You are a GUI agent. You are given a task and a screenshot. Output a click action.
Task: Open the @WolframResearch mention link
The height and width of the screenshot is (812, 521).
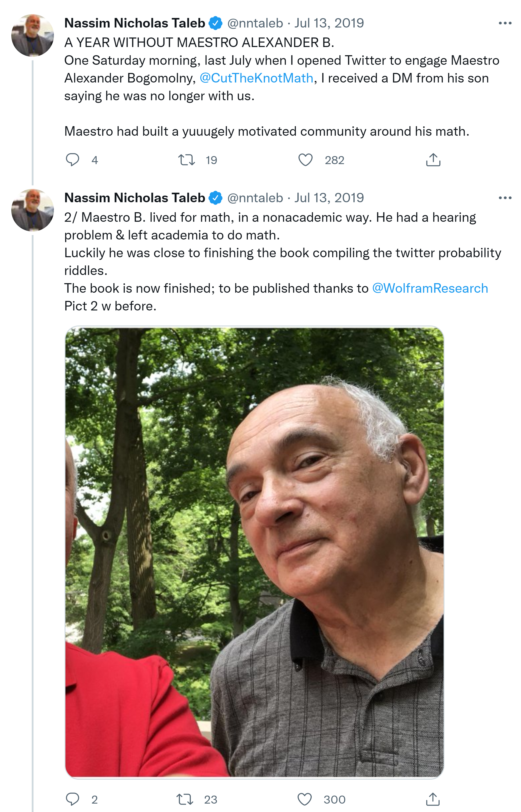point(430,288)
